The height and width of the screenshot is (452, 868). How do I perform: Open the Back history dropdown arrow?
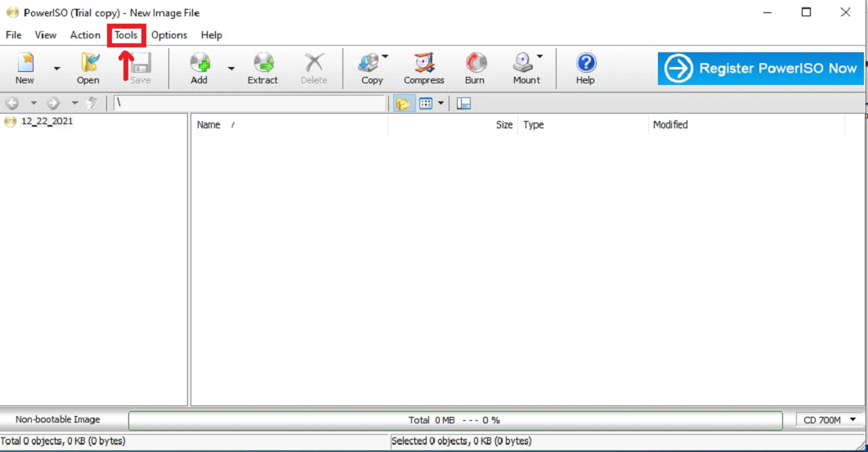(34, 103)
